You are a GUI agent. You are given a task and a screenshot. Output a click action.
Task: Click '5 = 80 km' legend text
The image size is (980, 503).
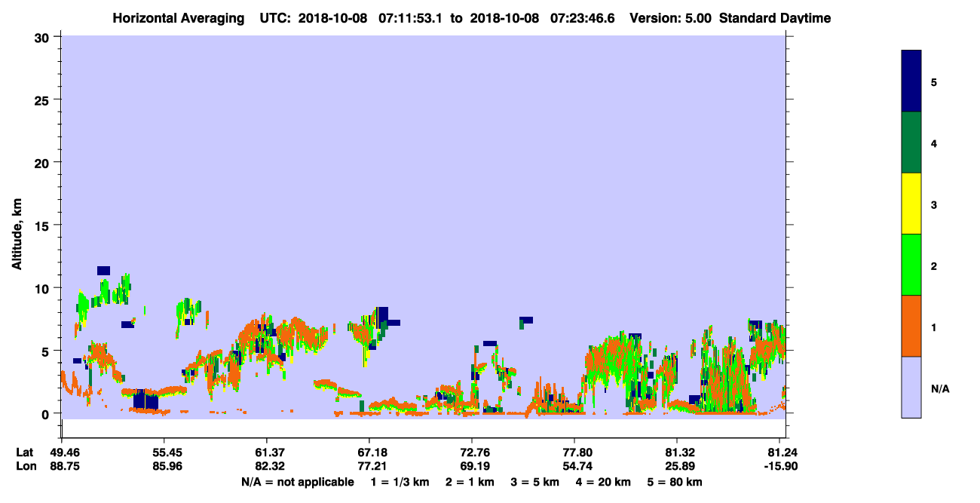click(675, 482)
